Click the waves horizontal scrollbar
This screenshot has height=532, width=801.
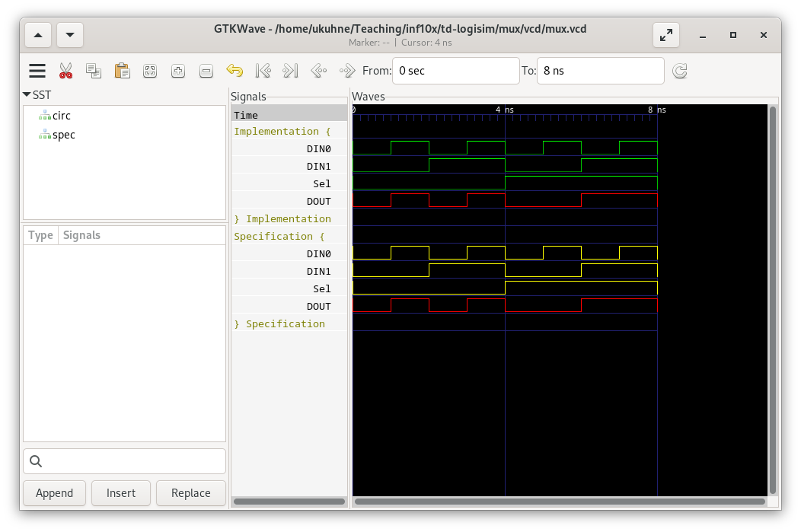[560, 502]
